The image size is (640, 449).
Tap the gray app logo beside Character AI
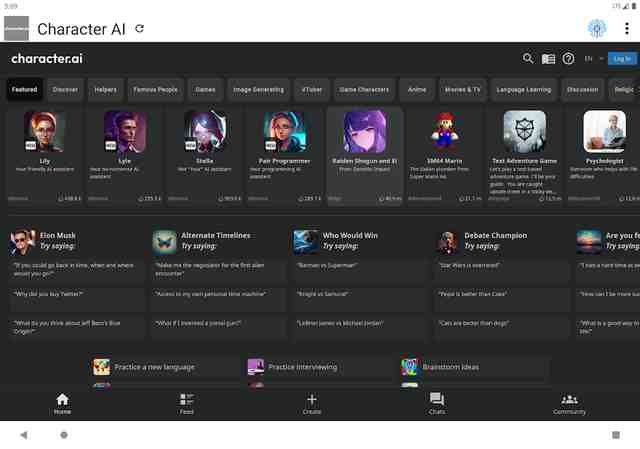16,28
